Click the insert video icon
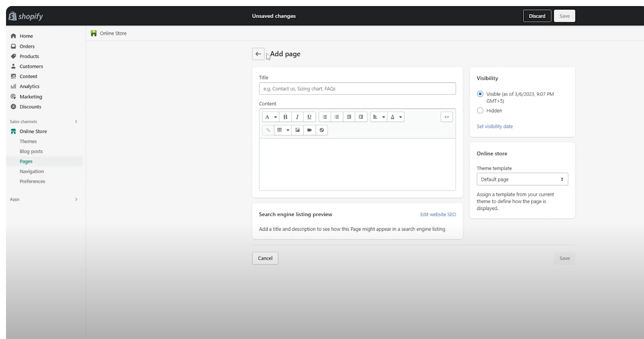The image size is (644, 339). click(x=309, y=130)
